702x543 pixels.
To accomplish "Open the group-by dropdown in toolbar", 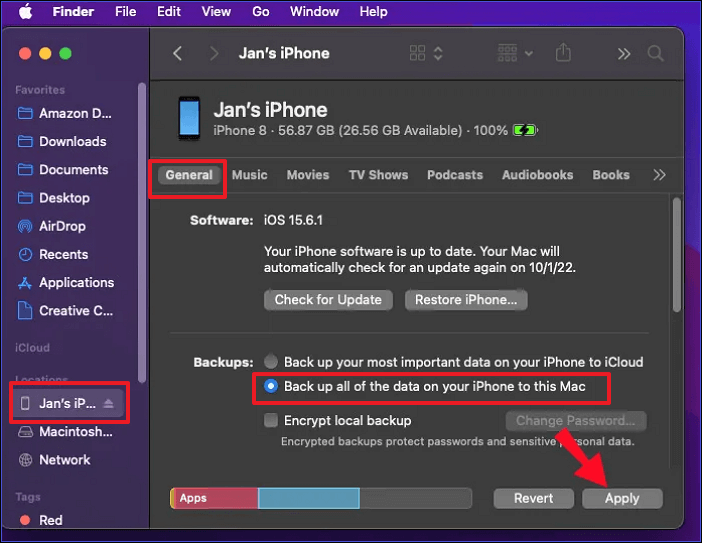I will click(515, 53).
